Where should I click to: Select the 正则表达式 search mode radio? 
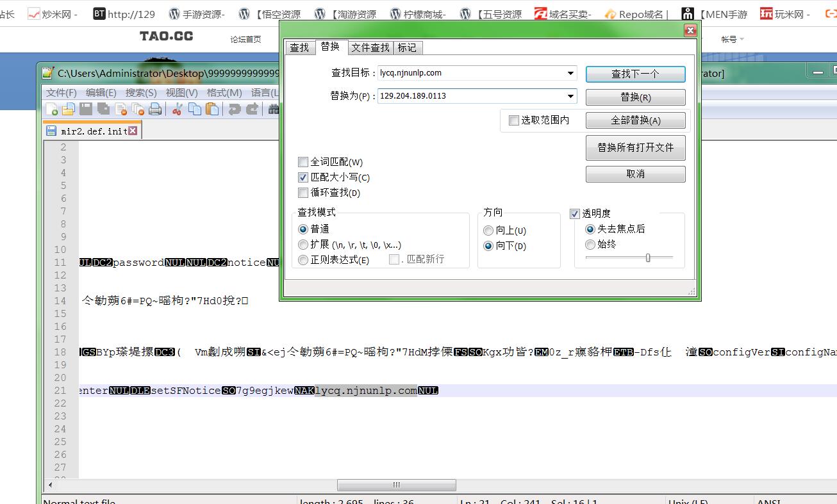pyautogui.click(x=303, y=259)
